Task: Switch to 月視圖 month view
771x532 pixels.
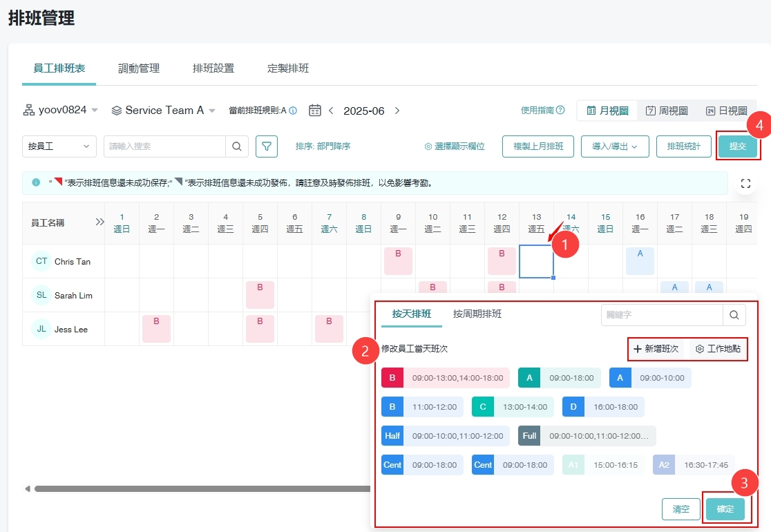Action: (x=607, y=111)
